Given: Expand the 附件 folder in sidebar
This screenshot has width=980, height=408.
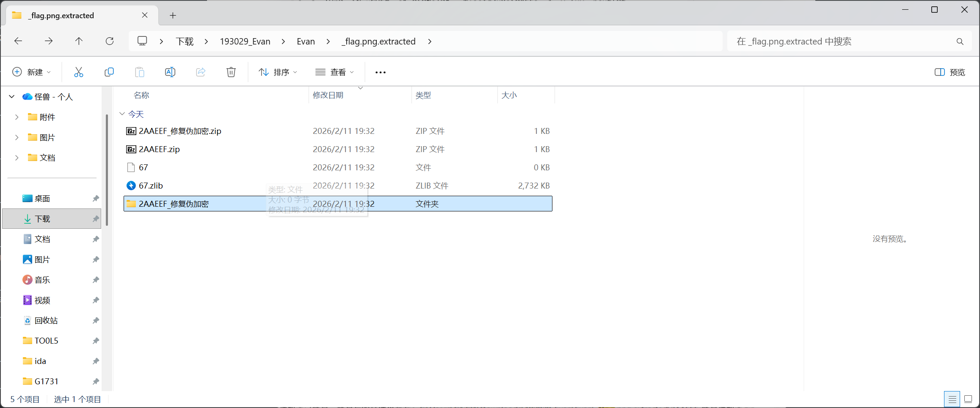Looking at the screenshot, I should coord(17,117).
